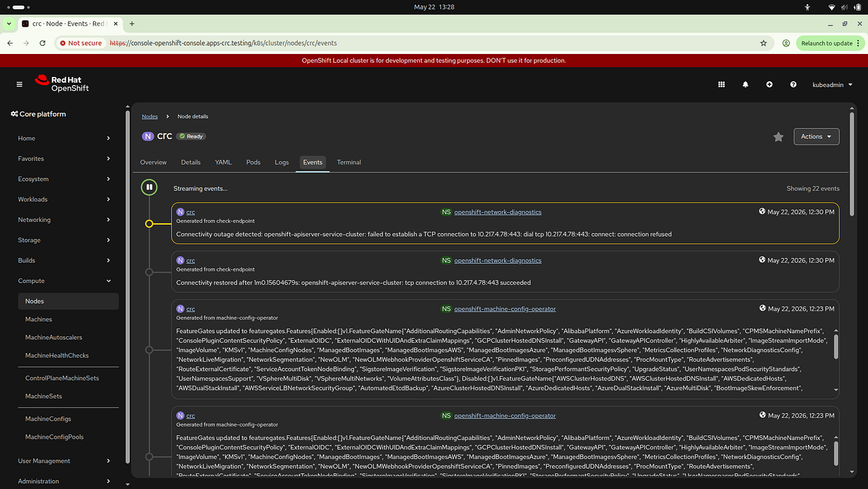Viewport: 868px width, 489px height.
Task: Expand the Workloads navigation section
Action: pyautogui.click(x=64, y=199)
